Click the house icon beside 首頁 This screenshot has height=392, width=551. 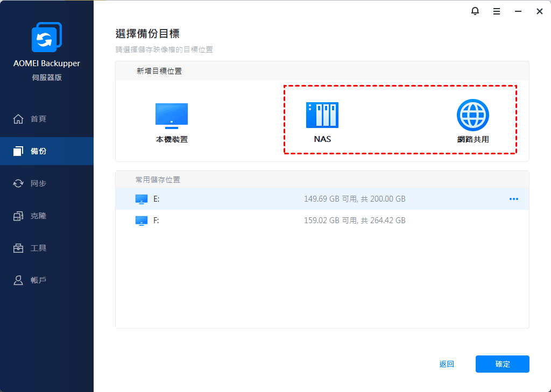click(x=18, y=119)
